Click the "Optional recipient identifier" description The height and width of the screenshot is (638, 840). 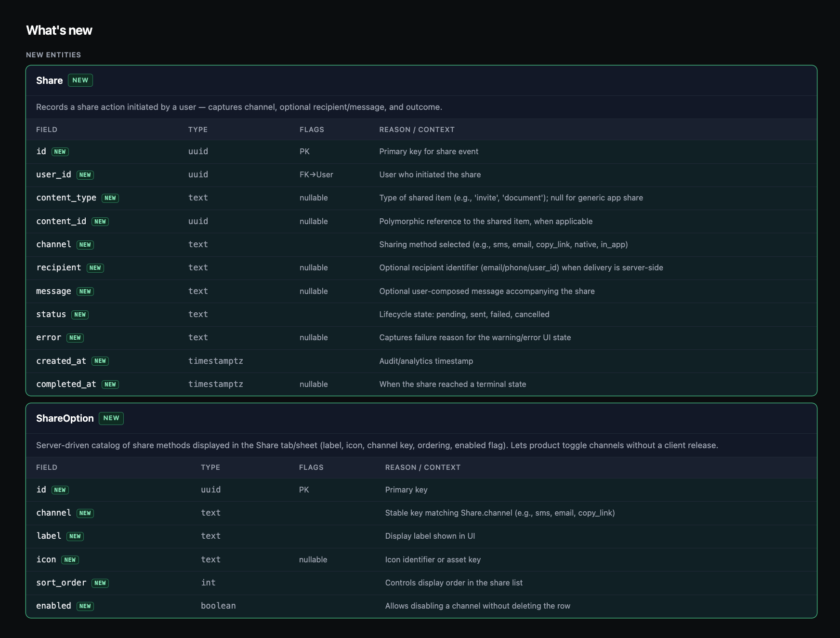click(521, 267)
